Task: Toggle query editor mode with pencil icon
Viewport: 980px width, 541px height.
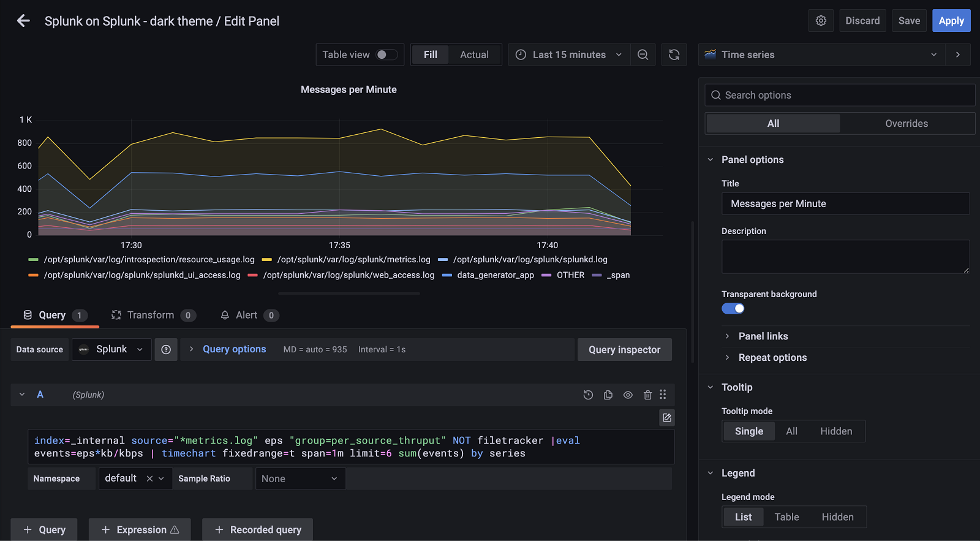Action: pyautogui.click(x=667, y=418)
